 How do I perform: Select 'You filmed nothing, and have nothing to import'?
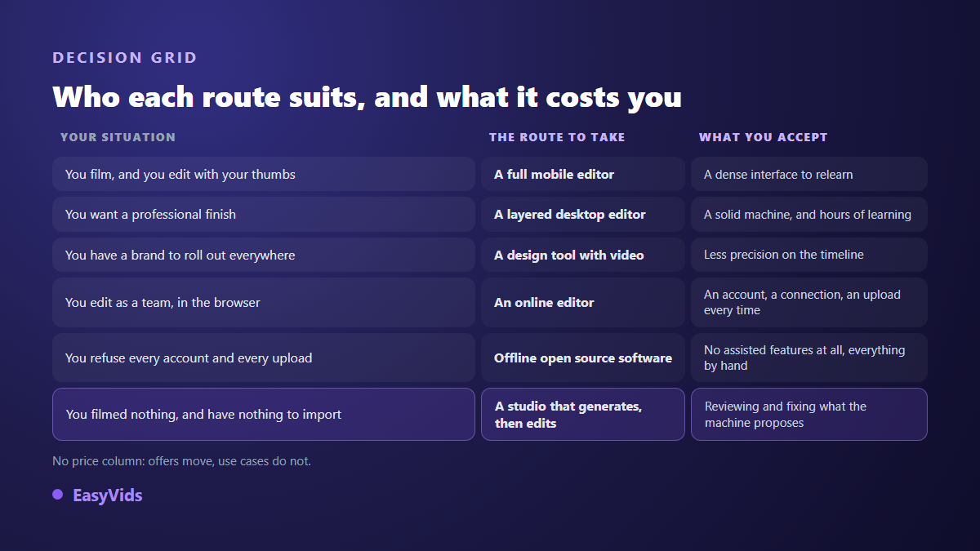coord(264,414)
